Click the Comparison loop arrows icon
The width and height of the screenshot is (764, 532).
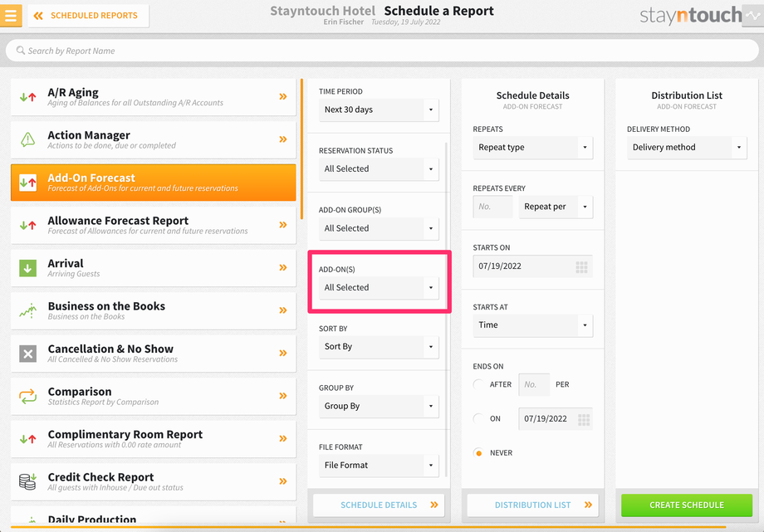[27, 396]
